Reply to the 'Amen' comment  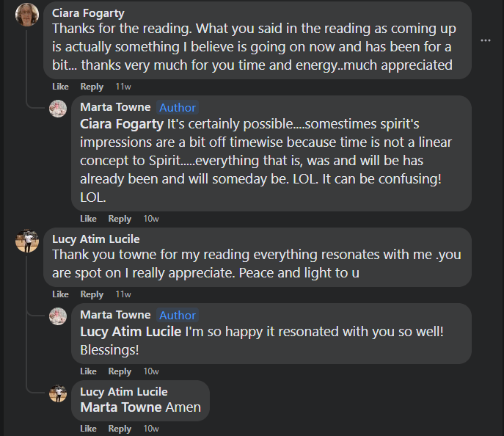pos(120,429)
